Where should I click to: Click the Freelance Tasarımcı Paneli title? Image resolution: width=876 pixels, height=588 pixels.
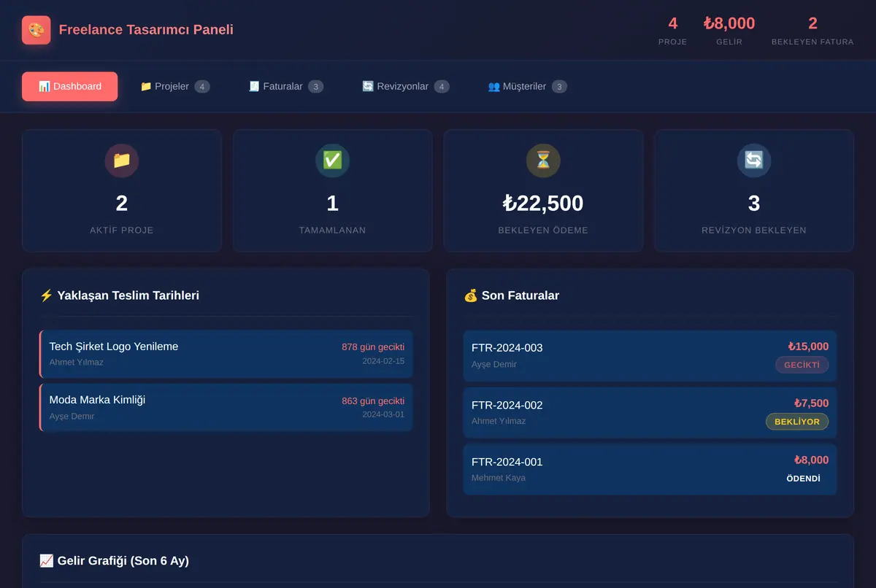click(146, 30)
